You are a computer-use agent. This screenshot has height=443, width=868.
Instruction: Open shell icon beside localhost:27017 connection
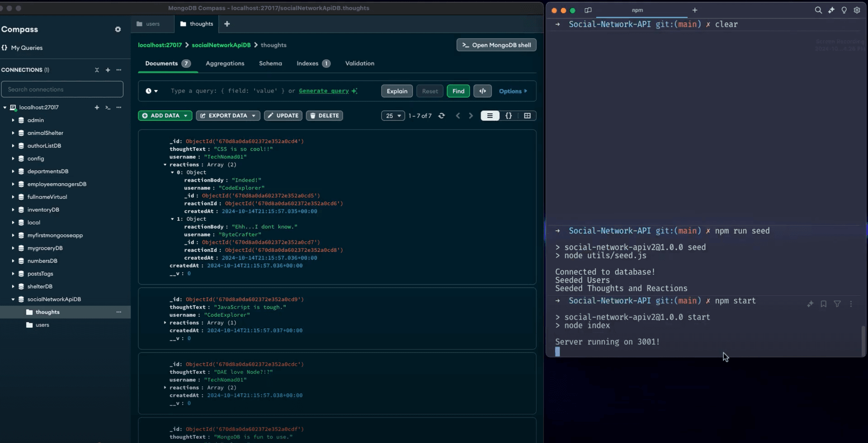108,108
